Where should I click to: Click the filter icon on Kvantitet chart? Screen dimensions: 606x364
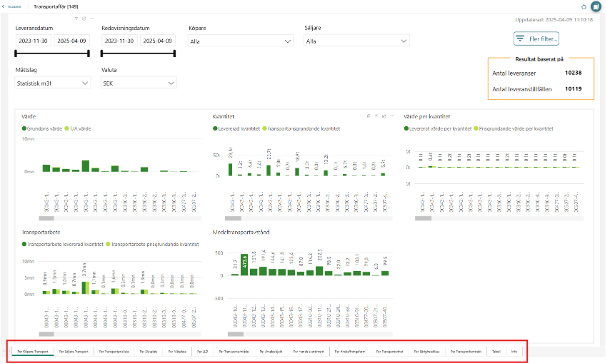(376, 116)
